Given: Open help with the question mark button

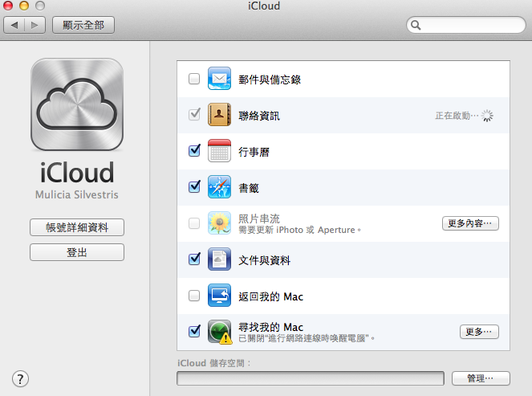Looking at the screenshot, I should coord(20,378).
